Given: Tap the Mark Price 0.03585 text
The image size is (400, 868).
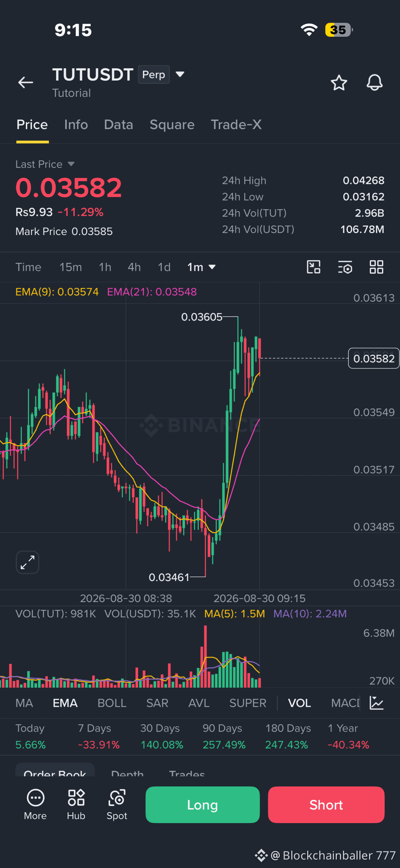Looking at the screenshot, I should 64,231.
